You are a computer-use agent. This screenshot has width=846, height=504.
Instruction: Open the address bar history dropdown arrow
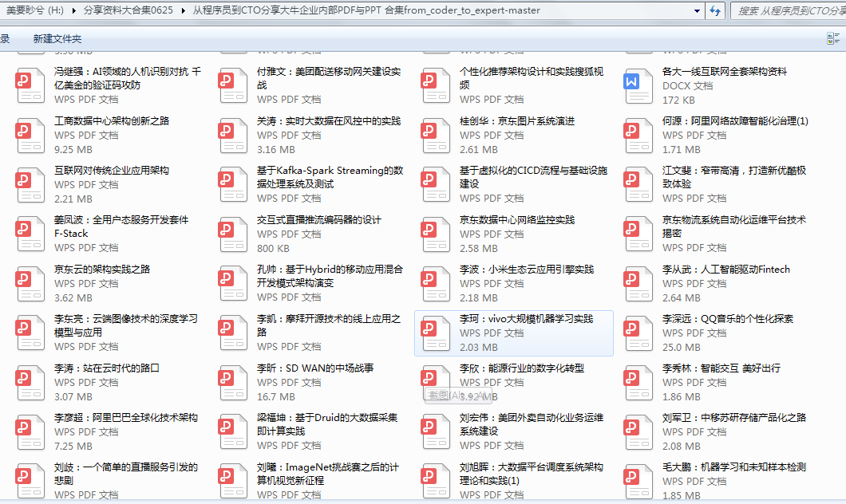click(x=697, y=11)
